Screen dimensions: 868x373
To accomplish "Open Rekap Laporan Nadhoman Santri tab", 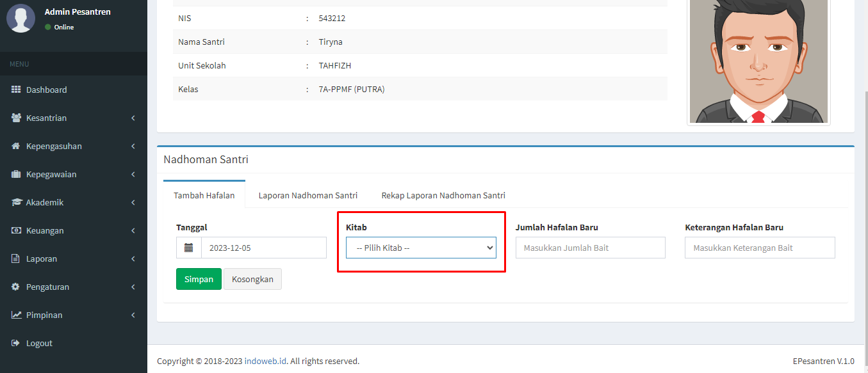I will point(443,196).
